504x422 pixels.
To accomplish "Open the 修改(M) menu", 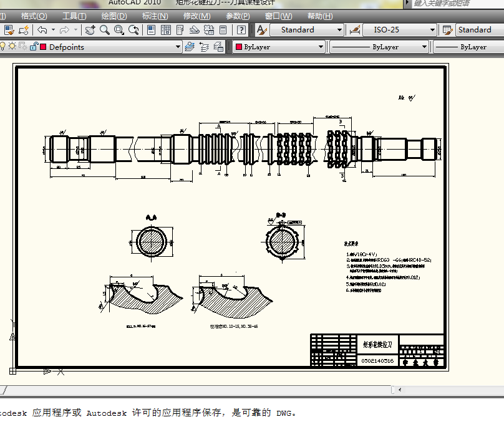I will 196,16.
